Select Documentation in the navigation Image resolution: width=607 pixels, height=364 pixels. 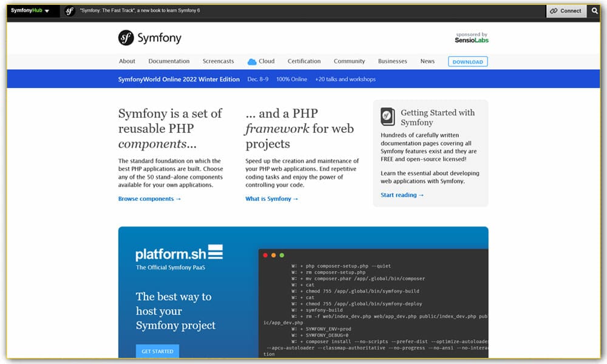[169, 61]
